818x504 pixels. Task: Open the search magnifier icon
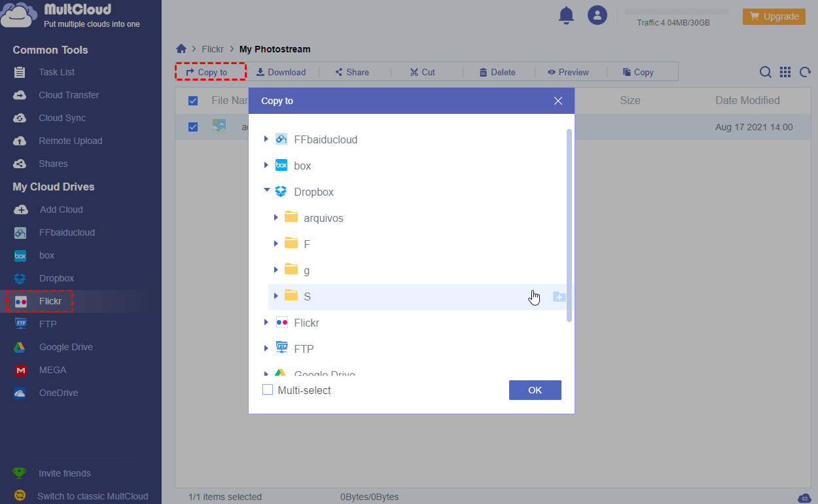(x=765, y=72)
